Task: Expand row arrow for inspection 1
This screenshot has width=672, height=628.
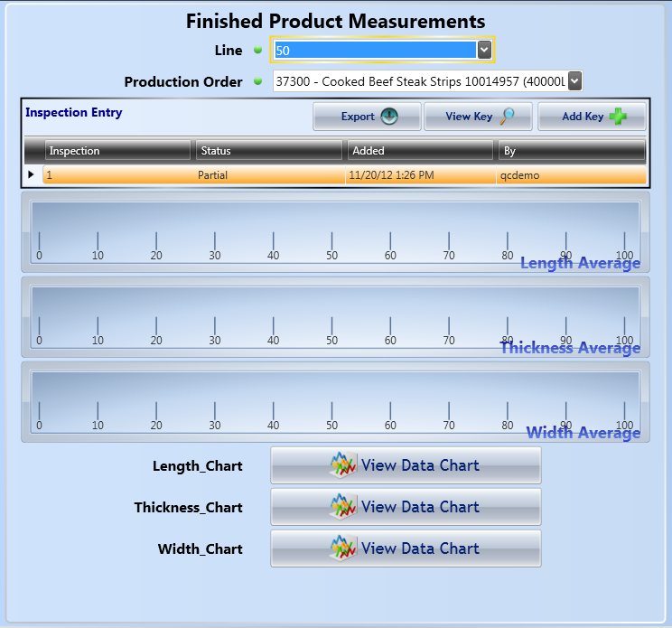Action: [x=33, y=175]
